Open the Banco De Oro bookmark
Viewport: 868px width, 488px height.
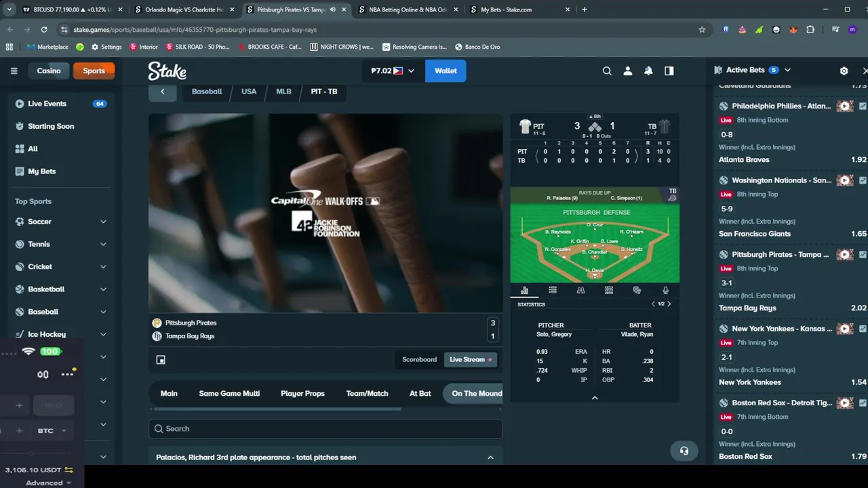click(x=476, y=47)
